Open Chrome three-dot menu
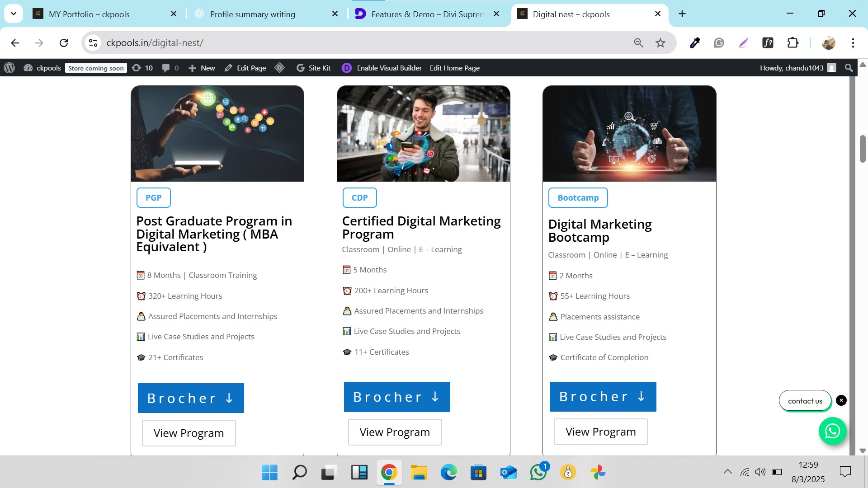Image resolution: width=868 pixels, height=488 pixels. coord(853,43)
